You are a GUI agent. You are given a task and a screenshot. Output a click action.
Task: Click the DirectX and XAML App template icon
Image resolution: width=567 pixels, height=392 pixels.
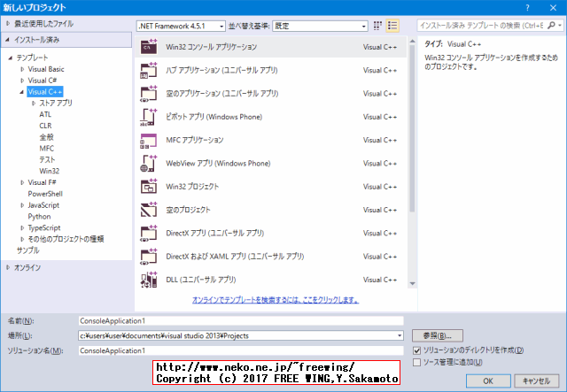[x=149, y=257]
